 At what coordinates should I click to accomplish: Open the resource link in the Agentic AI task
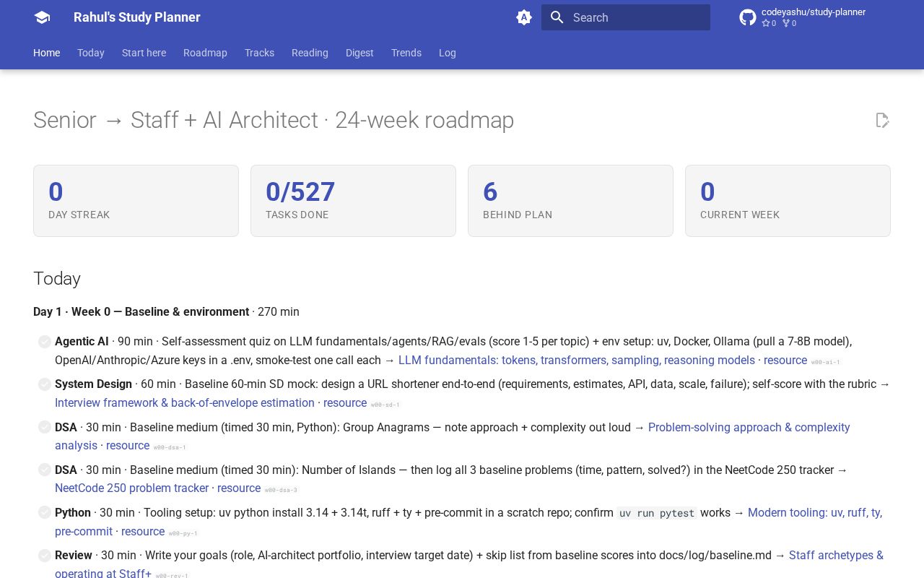click(x=785, y=361)
